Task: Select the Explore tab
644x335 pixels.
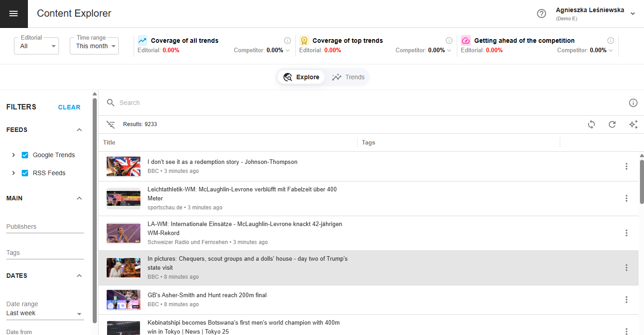Action: coord(301,77)
